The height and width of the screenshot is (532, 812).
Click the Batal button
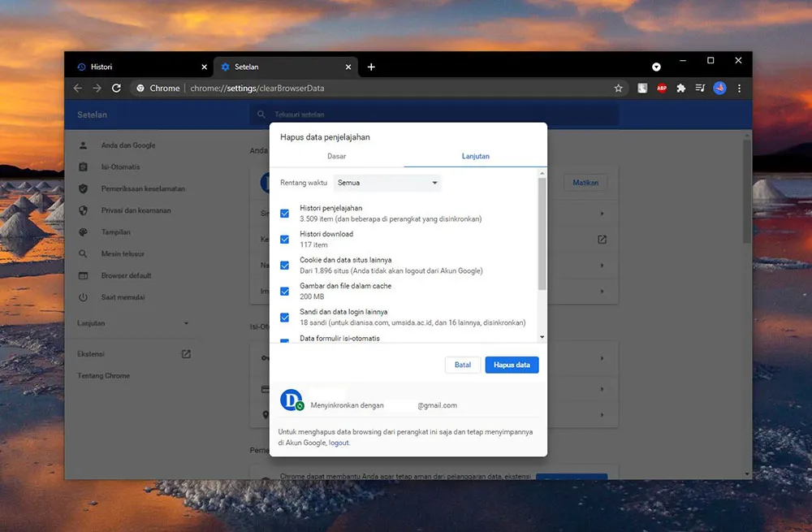[462, 365]
